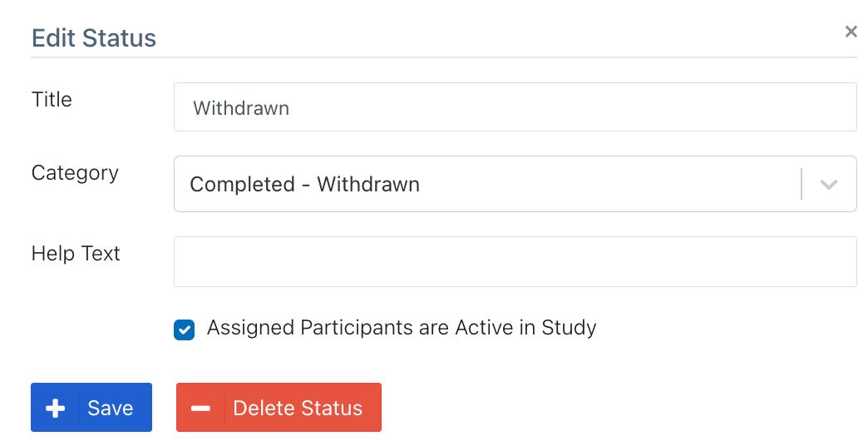This screenshot has height=446, width=868.
Task: Click the Edit Status dialog heading
Action: [94, 38]
